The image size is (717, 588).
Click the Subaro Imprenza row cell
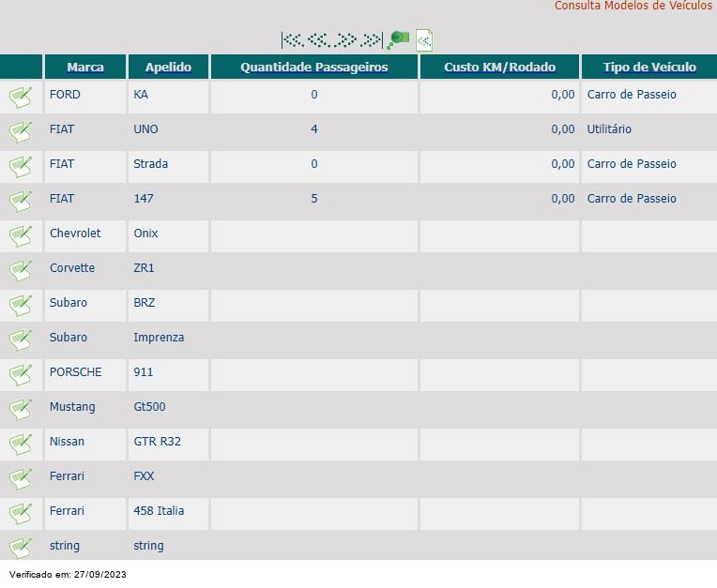pos(159,338)
